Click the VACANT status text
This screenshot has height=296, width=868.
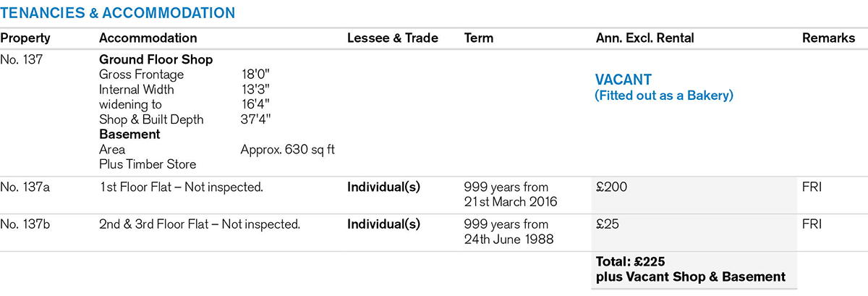coord(623,80)
